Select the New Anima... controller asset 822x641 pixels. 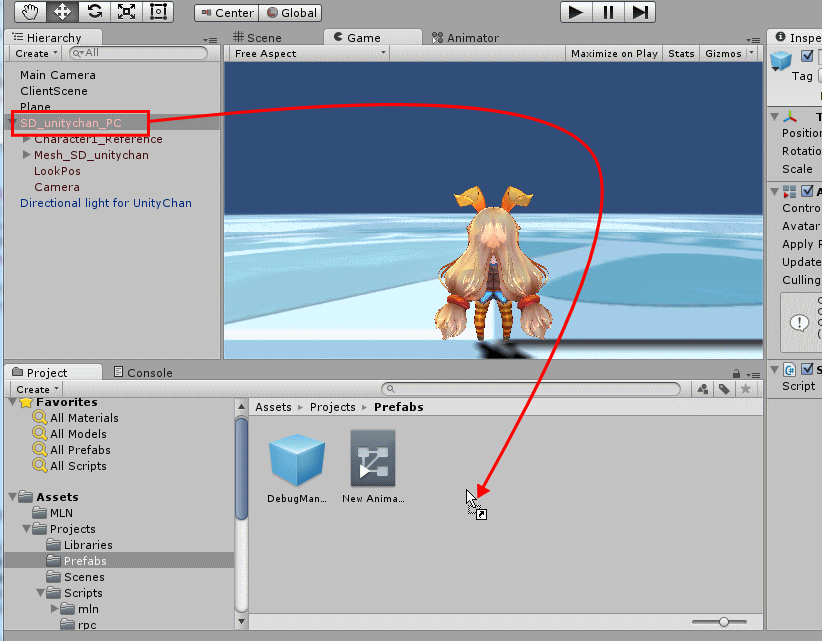373,468
